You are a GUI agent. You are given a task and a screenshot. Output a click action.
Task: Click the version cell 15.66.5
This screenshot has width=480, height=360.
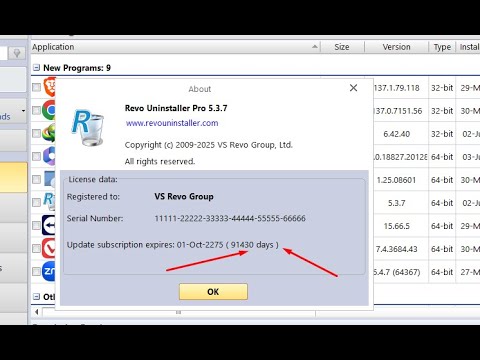[x=396, y=226]
